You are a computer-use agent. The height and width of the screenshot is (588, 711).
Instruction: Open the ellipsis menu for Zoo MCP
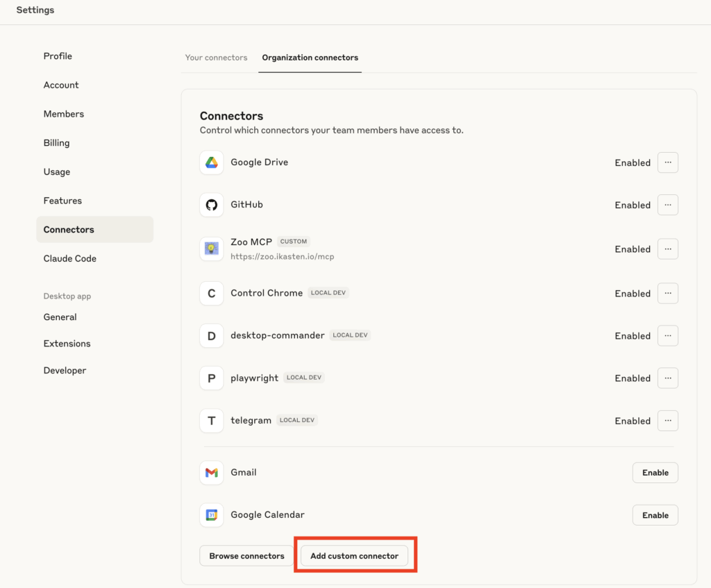click(x=667, y=249)
